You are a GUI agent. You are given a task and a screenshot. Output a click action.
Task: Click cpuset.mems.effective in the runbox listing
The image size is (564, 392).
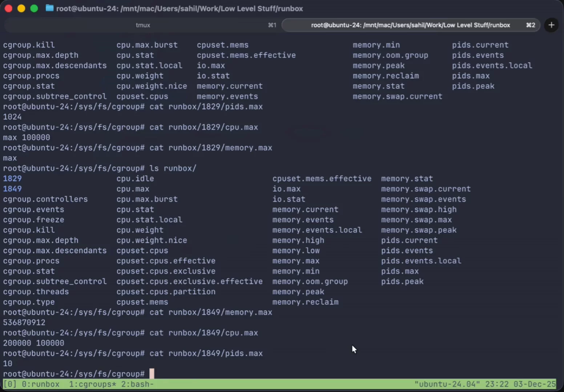pyautogui.click(x=322, y=179)
